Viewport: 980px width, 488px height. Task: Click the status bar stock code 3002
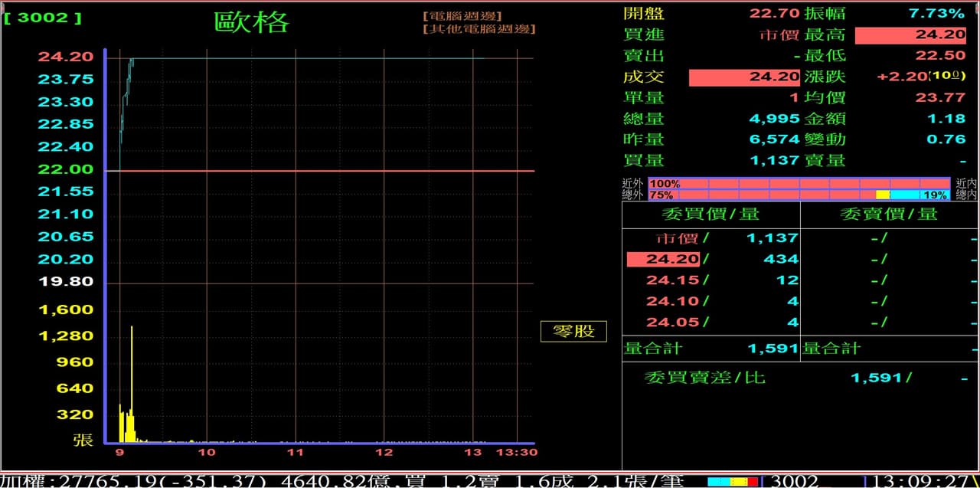[x=795, y=481]
